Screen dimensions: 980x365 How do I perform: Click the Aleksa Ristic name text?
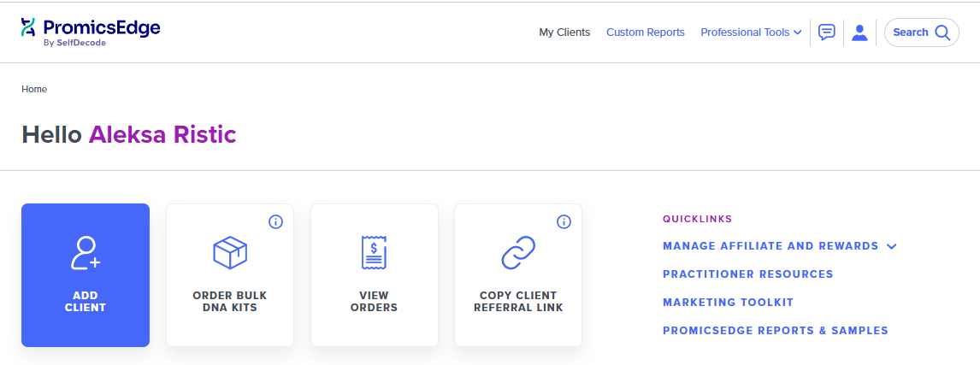click(x=162, y=135)
